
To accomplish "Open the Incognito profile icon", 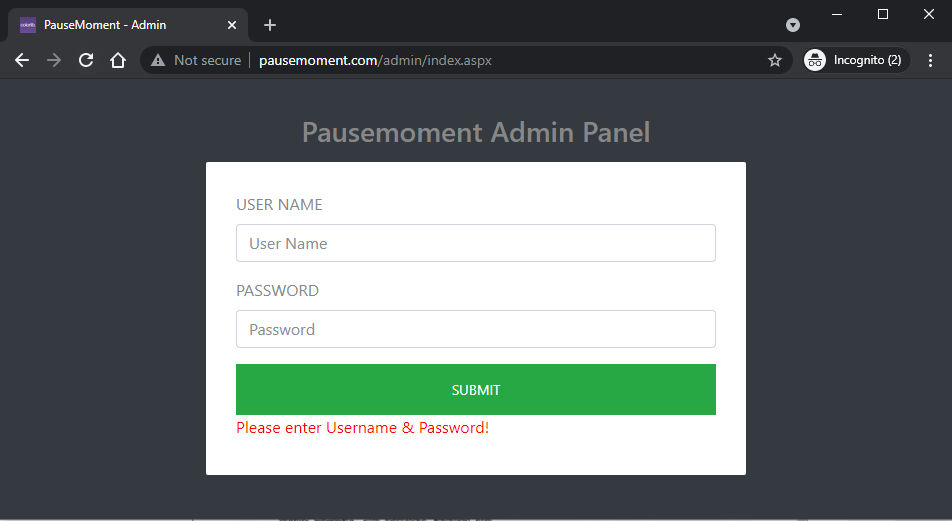I will coord(815,60).
